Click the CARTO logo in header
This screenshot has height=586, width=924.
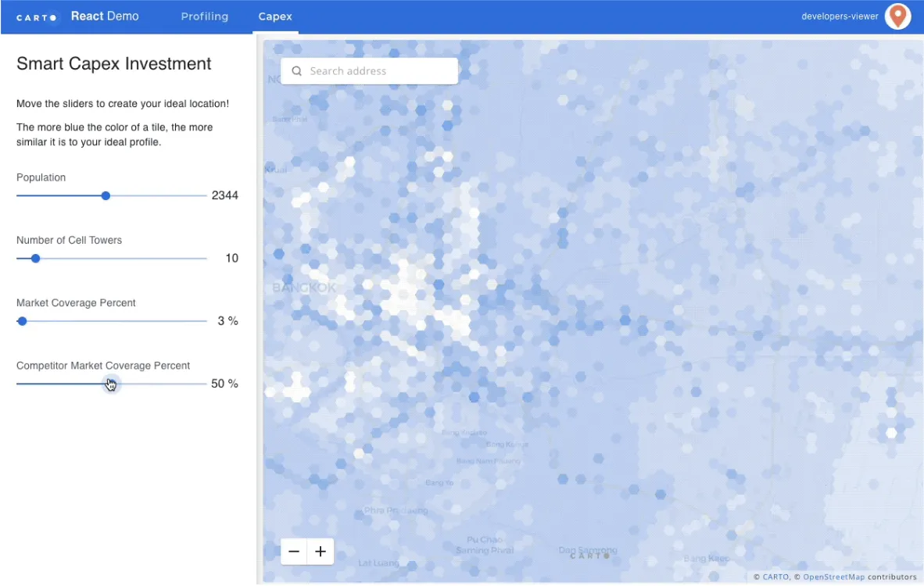[38, 17]
